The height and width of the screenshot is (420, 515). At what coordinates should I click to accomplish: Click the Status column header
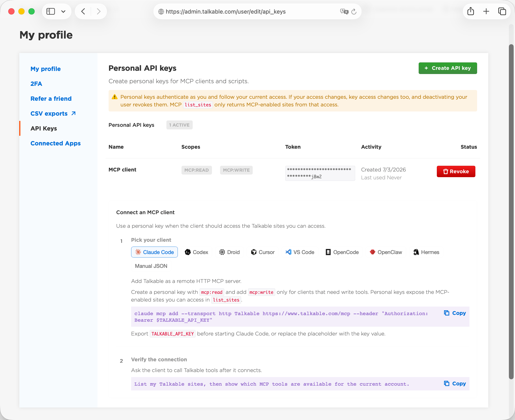coord(469,147)
